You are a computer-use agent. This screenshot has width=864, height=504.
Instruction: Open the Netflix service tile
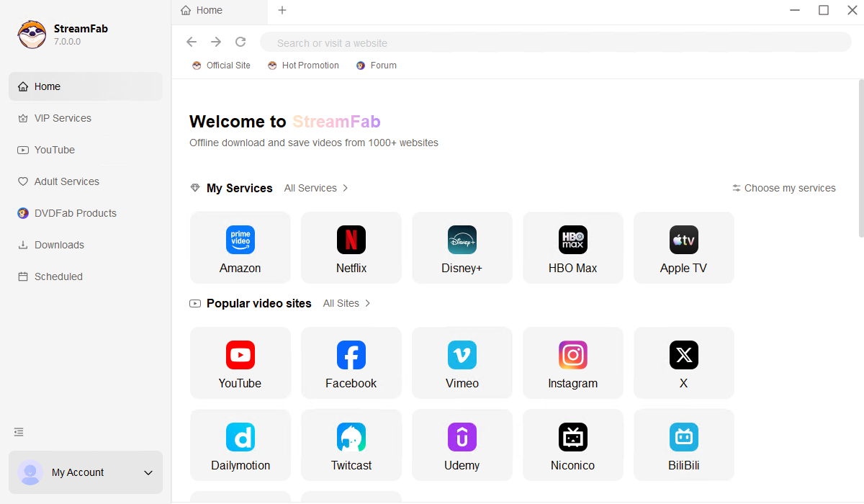[351, 247]
